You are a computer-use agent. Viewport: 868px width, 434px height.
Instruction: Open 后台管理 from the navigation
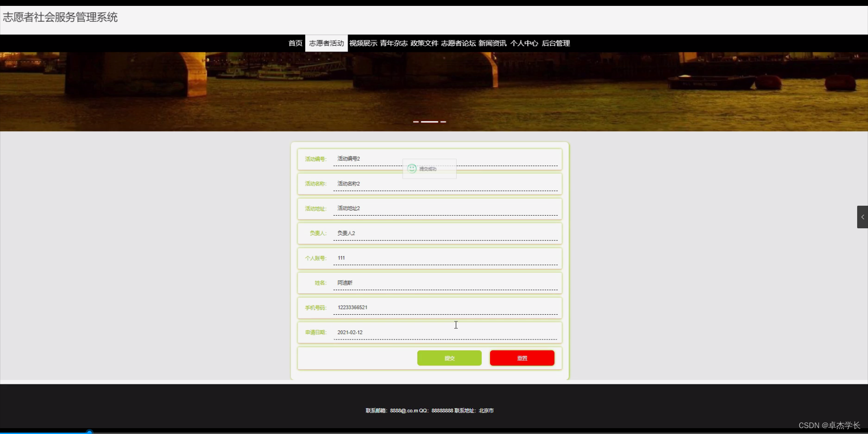pos(556,43)
